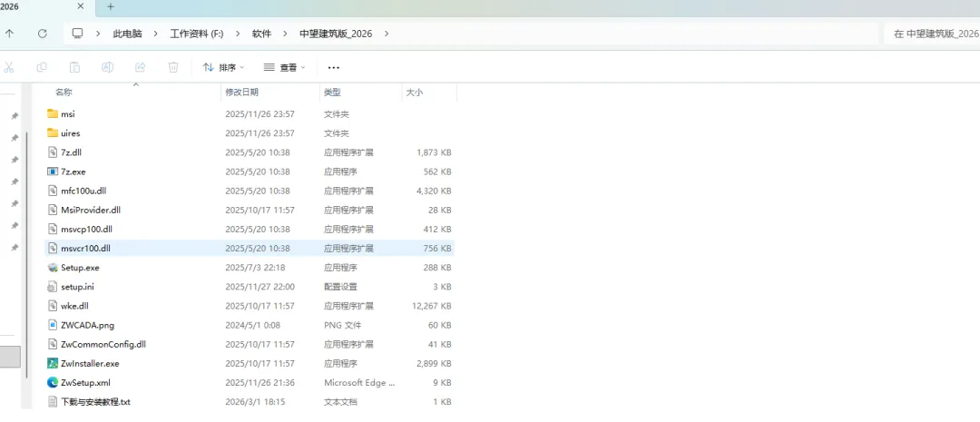Select the uires folder icon

pos(53,133)
